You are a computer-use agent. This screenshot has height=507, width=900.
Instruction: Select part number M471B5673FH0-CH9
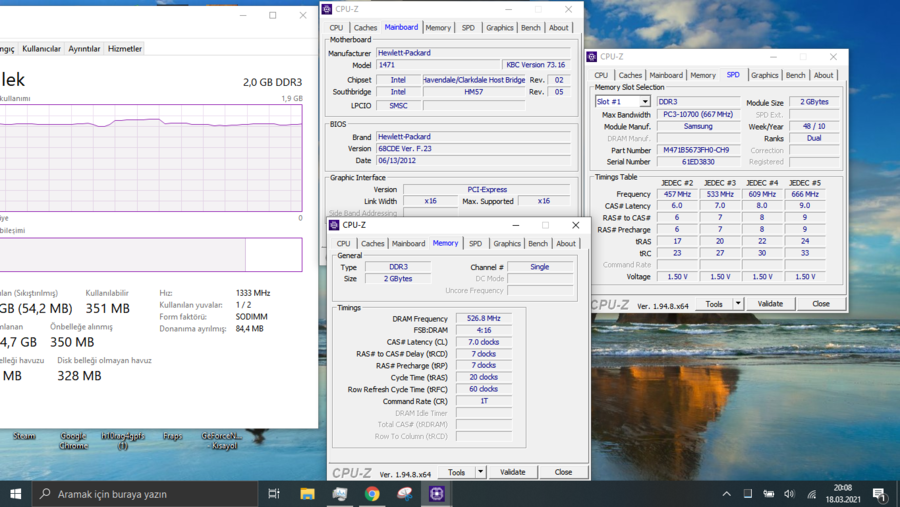[698, 150]
